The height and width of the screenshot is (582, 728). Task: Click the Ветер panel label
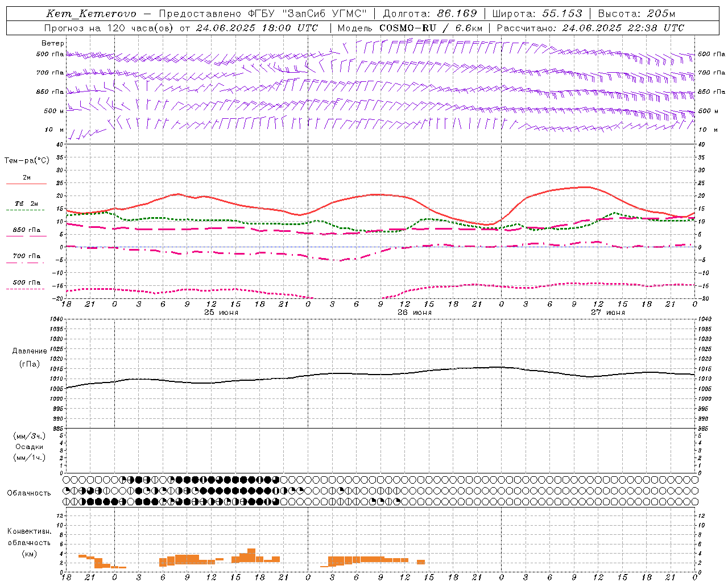coord(53,43)
